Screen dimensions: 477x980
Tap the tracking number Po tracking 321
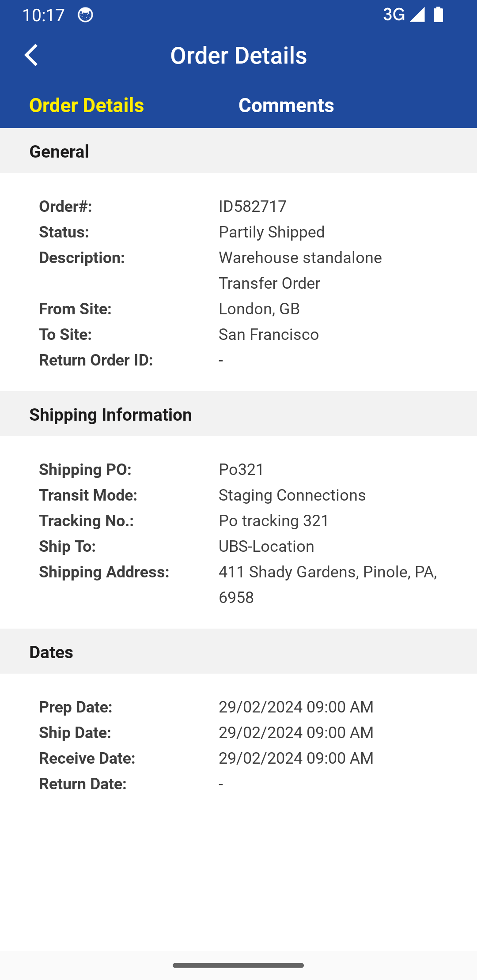click(x=273, y=520)
